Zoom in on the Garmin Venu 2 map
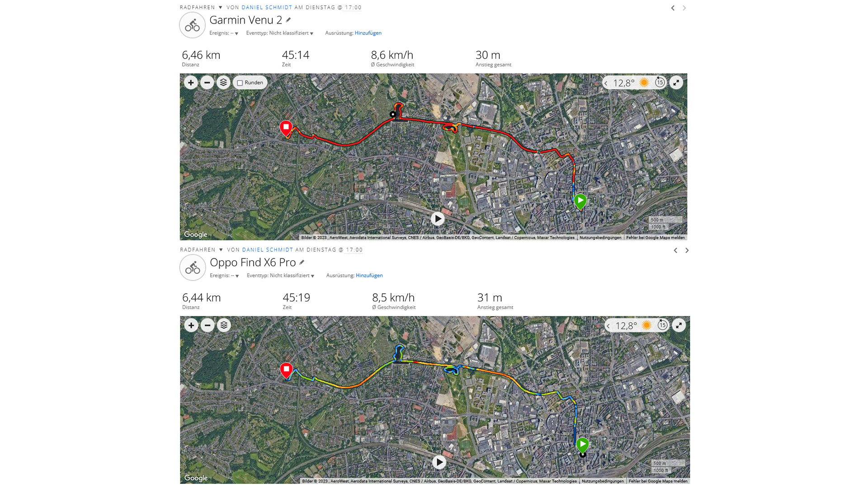868x488 pixels. (x=191, y=83)
